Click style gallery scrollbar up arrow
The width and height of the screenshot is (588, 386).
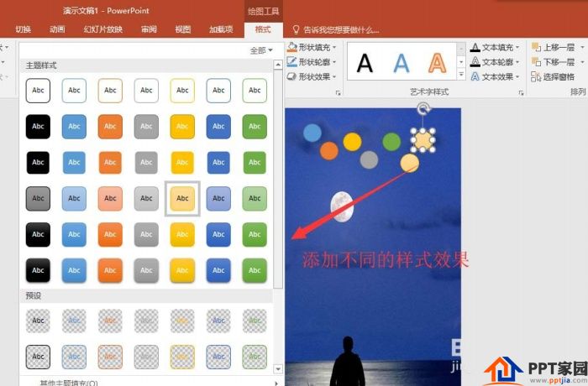278,65
